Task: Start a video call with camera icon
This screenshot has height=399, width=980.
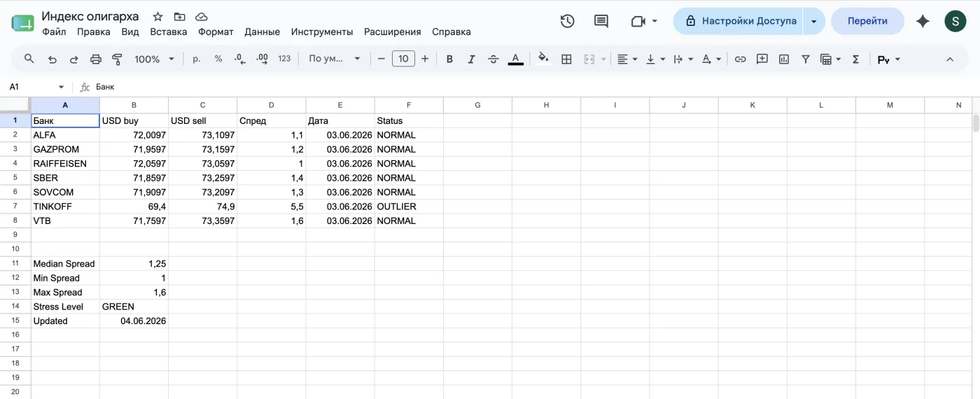Action: point(638,21)
